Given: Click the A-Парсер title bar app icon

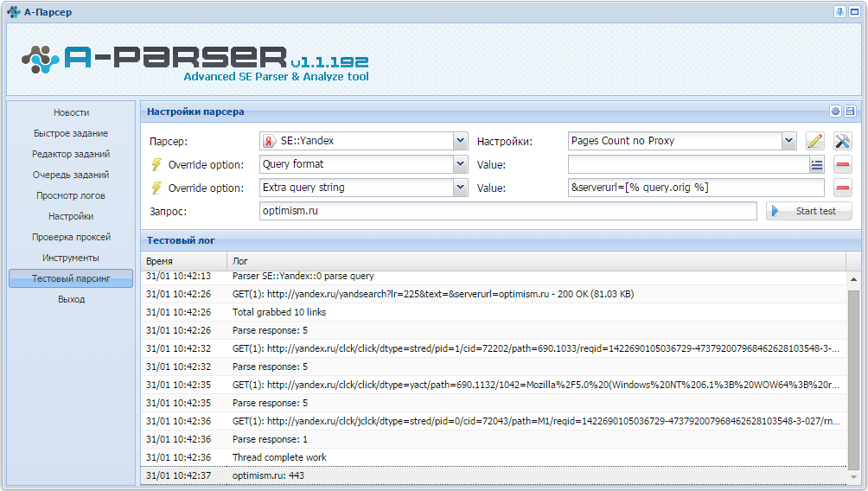Looking at the screenshot, I should click(x=14, y=11).
